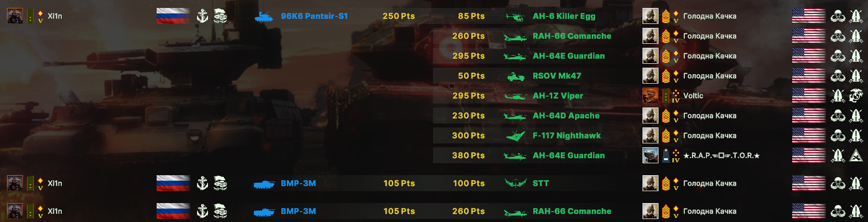Click the RSOV Mk47 vehicle icon
Viewport: 868px width, 222px height.
pos(515,76)
